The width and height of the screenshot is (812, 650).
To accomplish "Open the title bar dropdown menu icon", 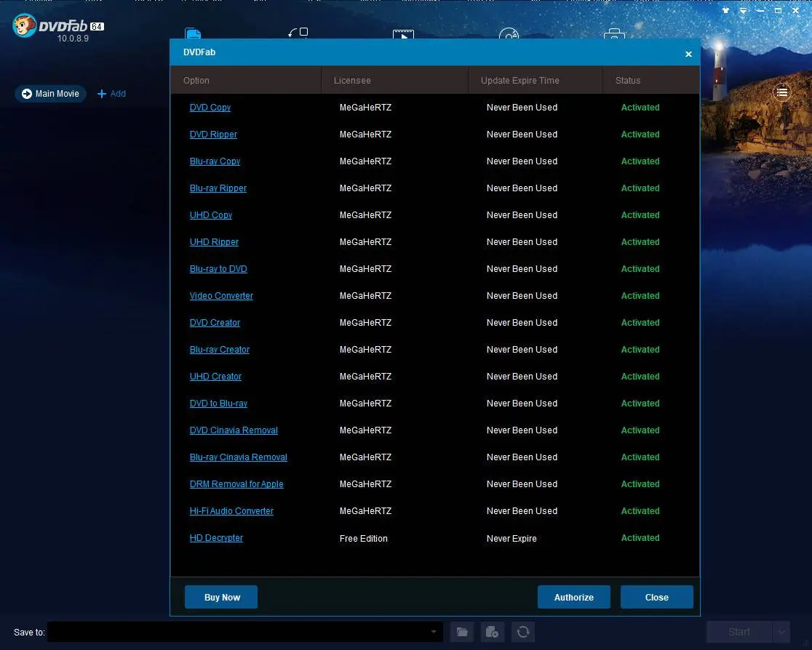I will click(743, 10).
